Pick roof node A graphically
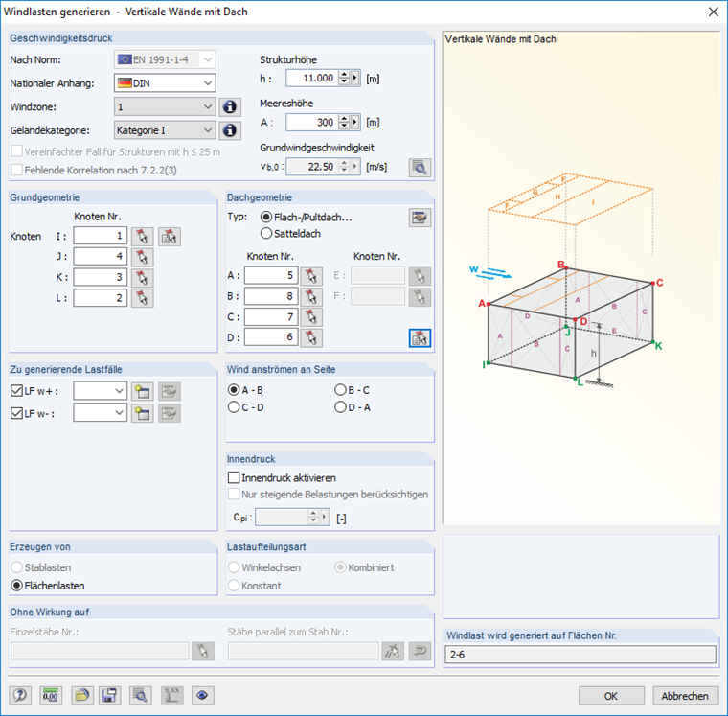The height and width of the screenshot is (716, 728). click(311, 276)
